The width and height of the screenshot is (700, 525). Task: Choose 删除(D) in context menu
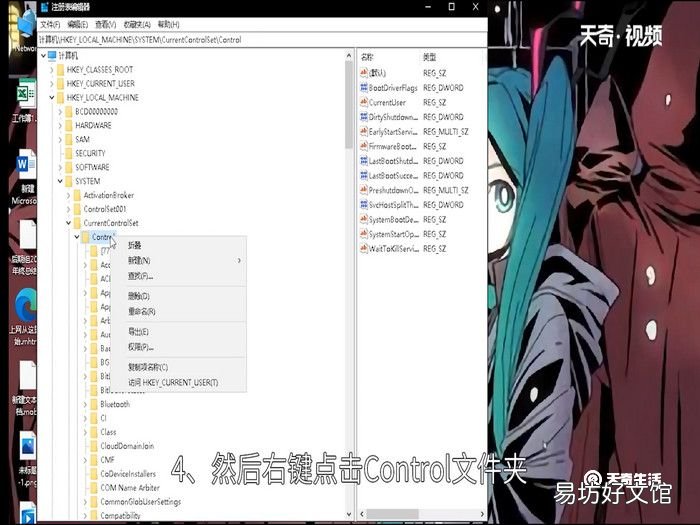click(179, 296)
